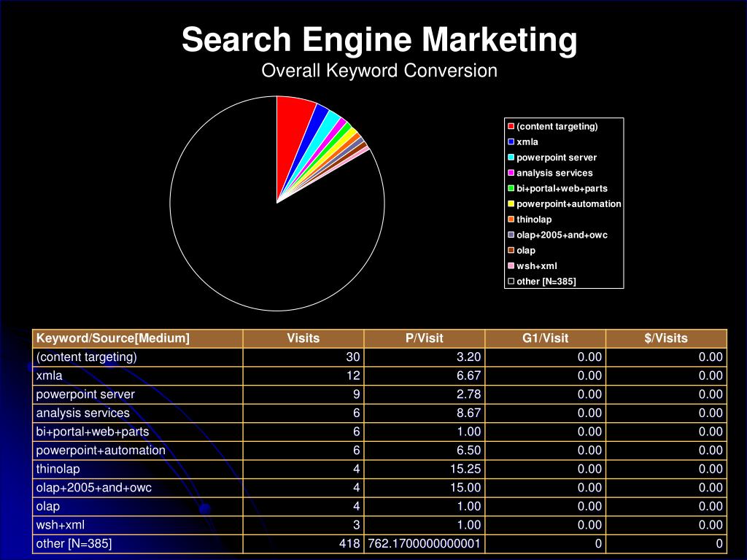Click P/Visit value 6.50
The height and width of the screenshot is (560, 747).
tap(469, 451)
